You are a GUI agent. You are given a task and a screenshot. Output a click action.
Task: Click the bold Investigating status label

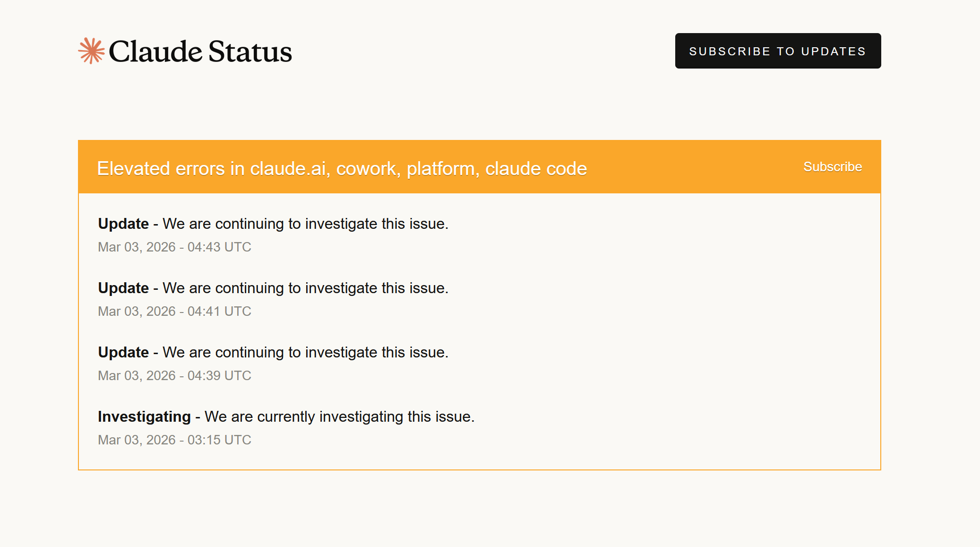(x=144, y=417)
